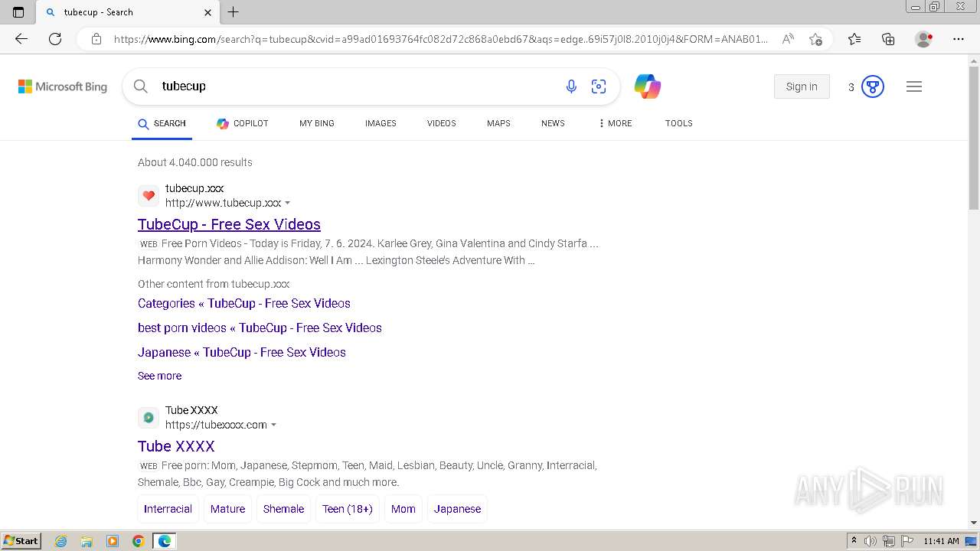The image size is (980, 551).
Task: Open Chrome from taskbar
Action: pyautogui.click(x=139, y=541)
